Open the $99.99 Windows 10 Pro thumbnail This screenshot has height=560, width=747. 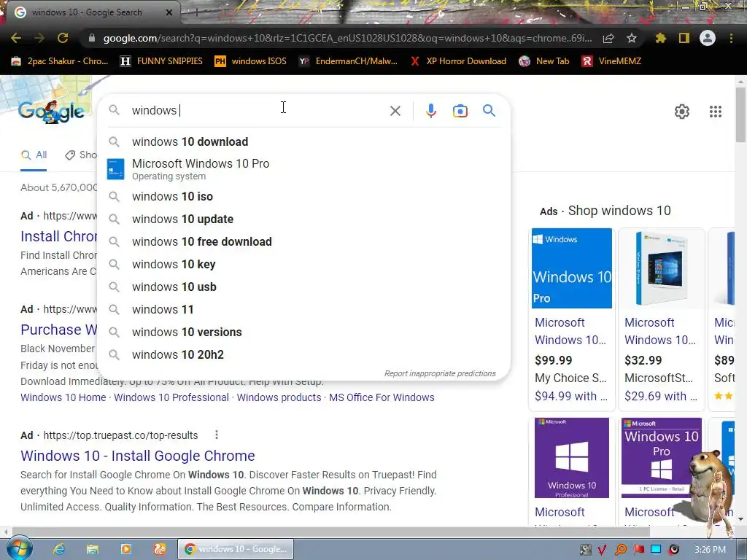point(572,268)
